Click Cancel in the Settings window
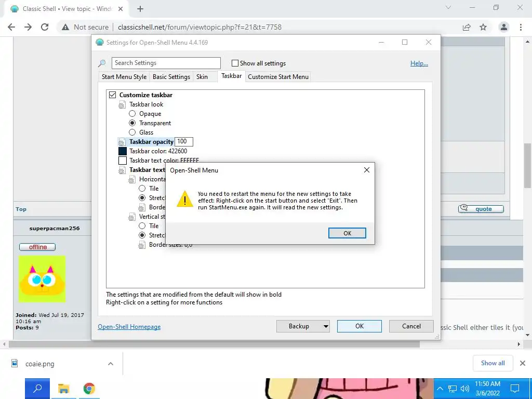The width and height of the screenshot is (532, 399). pyautogui.click(x=411, y=326)
